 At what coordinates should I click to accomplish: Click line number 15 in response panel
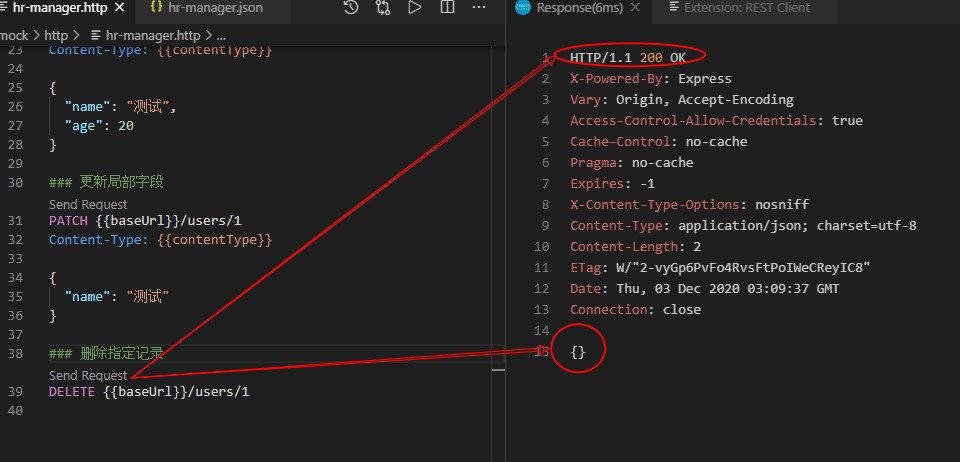pos(542,351)
